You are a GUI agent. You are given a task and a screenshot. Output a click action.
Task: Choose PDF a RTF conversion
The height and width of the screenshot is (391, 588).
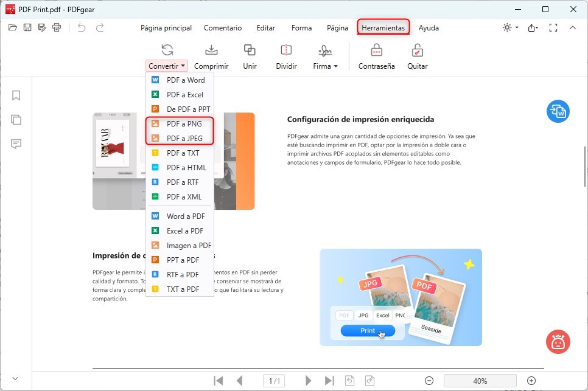pyautogui.click(x=180, y=182)
